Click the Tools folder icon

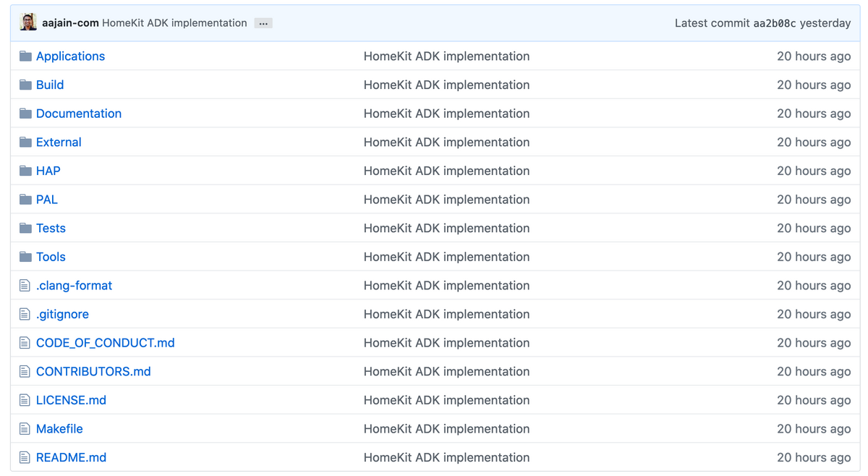tap(25, 257)
